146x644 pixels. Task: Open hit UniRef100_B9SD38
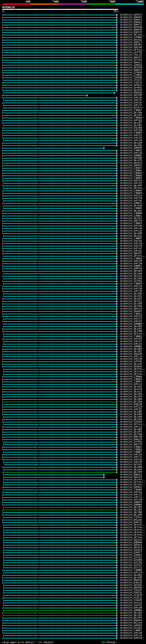[x=131, y=27]
